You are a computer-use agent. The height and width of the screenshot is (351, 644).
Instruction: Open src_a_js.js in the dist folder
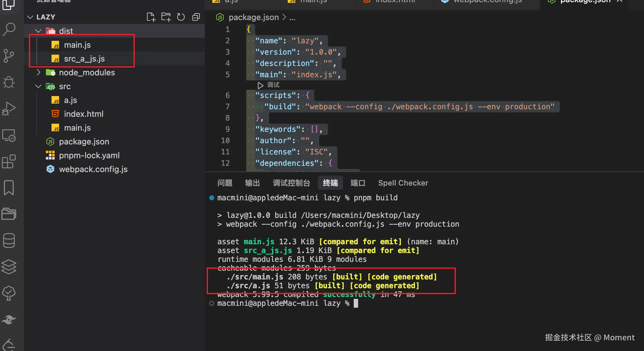pos(84,59)
